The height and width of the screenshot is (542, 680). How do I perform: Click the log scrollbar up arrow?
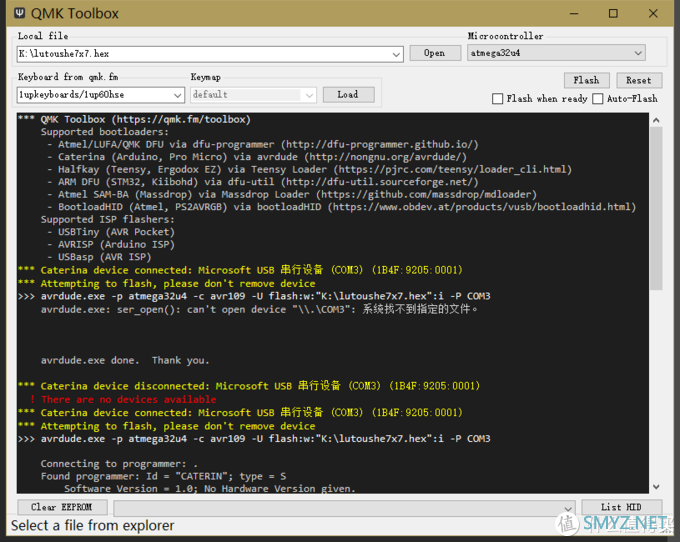pyautogui.click(x=656, y=120)
